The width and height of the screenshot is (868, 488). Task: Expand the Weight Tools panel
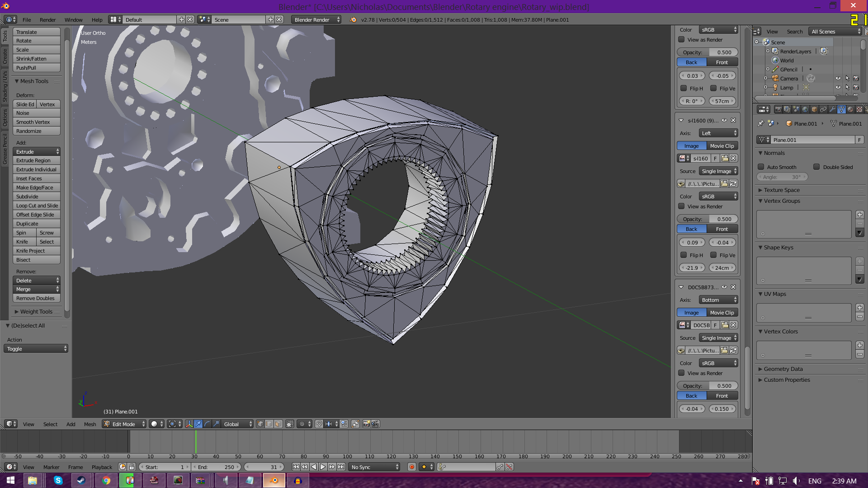pos(36,311)
